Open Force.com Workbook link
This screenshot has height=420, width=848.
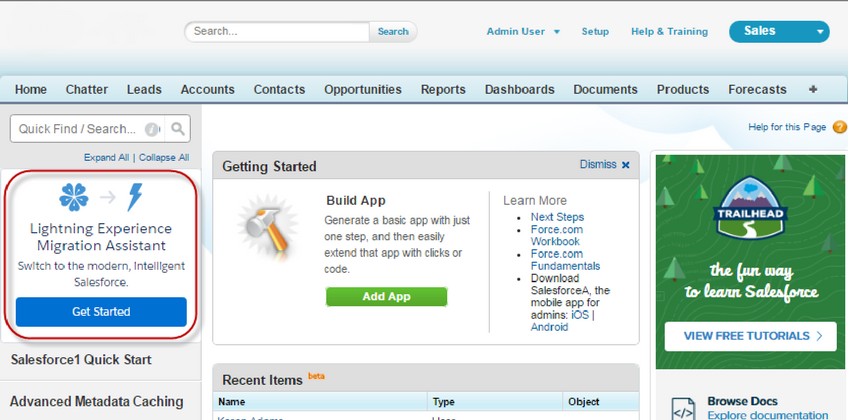[x=556, y=236]
